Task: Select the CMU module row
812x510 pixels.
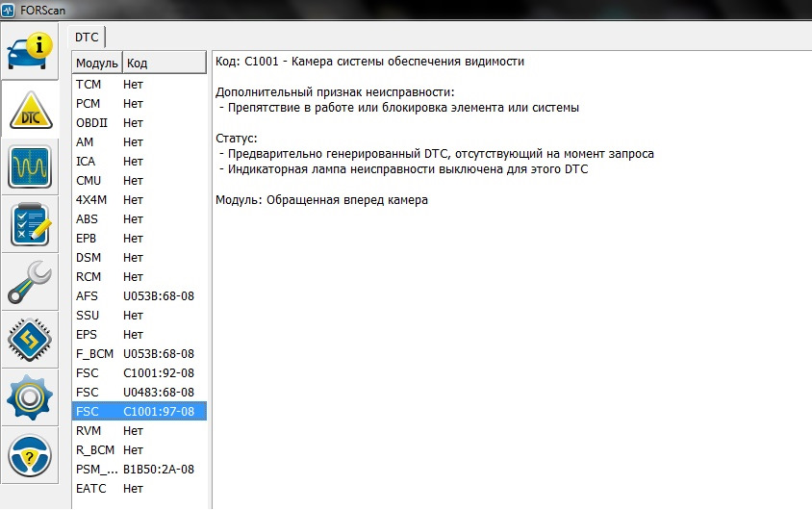Action: coord(140,180)
